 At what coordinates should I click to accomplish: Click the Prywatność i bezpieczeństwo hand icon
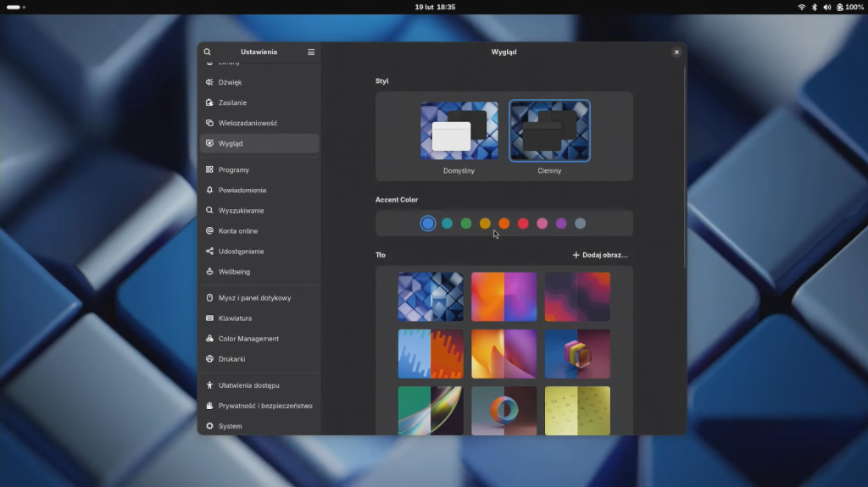point(209,406)
